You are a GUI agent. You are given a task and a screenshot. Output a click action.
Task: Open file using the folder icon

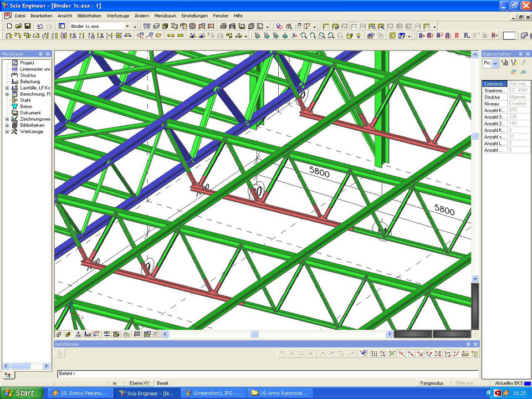(x=18, y=26)
